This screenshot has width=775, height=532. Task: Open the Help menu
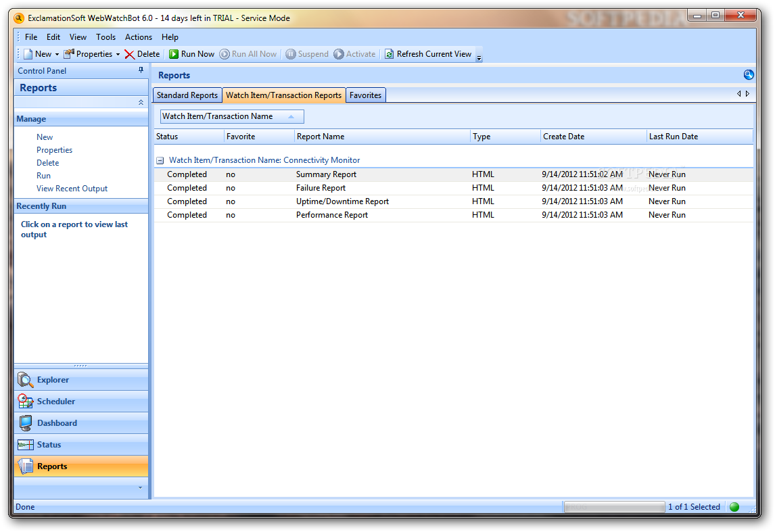pyautogui.click(x=170, y=37)
